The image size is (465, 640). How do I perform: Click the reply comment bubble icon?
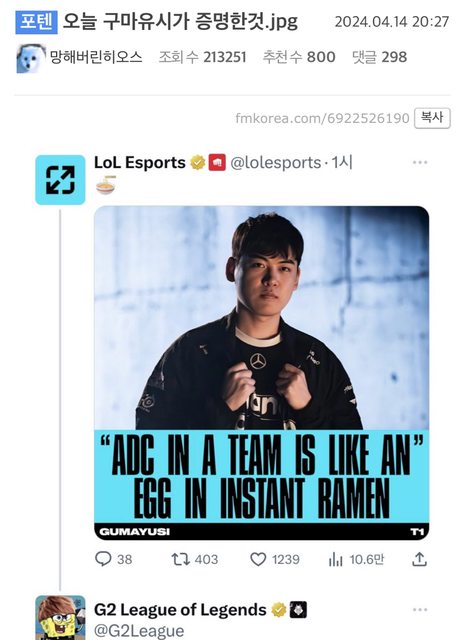(x=103, y=559)
